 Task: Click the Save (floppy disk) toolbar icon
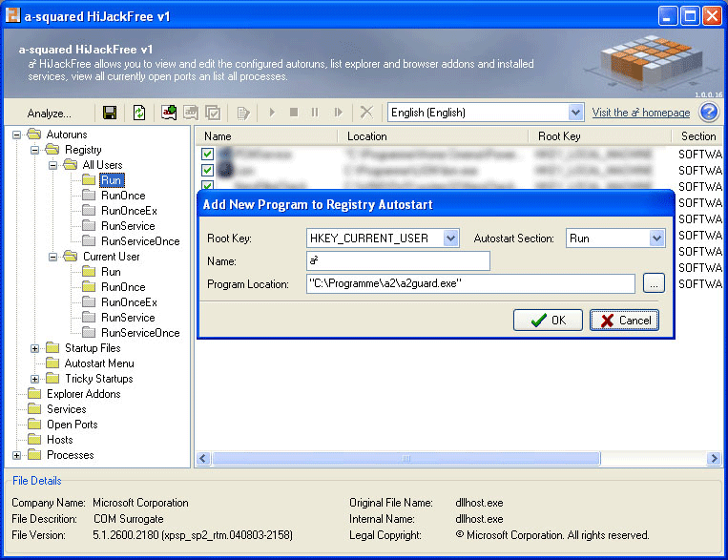(x=110, y=113)
